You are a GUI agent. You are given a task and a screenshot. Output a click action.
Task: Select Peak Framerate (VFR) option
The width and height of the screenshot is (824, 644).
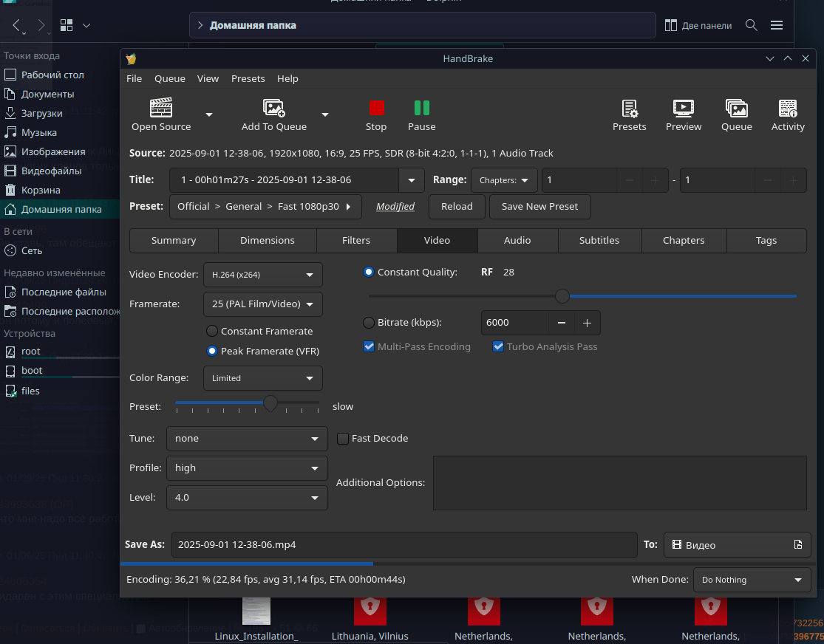(x=212, y=351)
